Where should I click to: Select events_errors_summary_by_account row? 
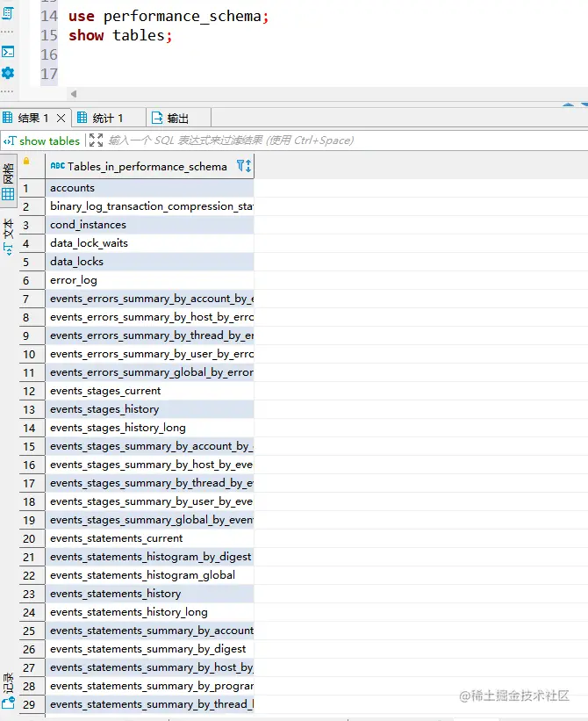point(149,299)
